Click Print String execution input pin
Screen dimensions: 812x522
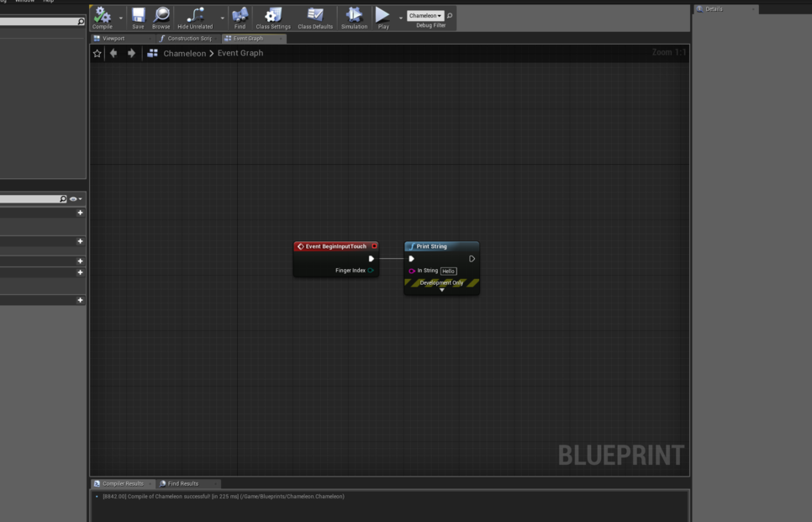[411, 258]
